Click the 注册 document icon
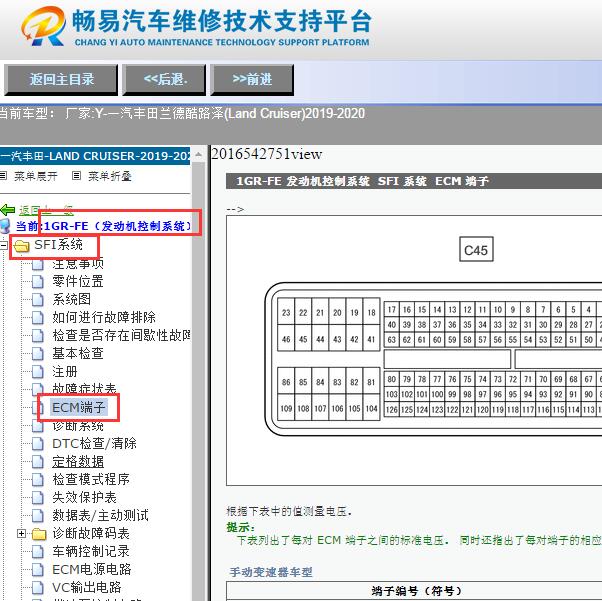 (38, 372)
